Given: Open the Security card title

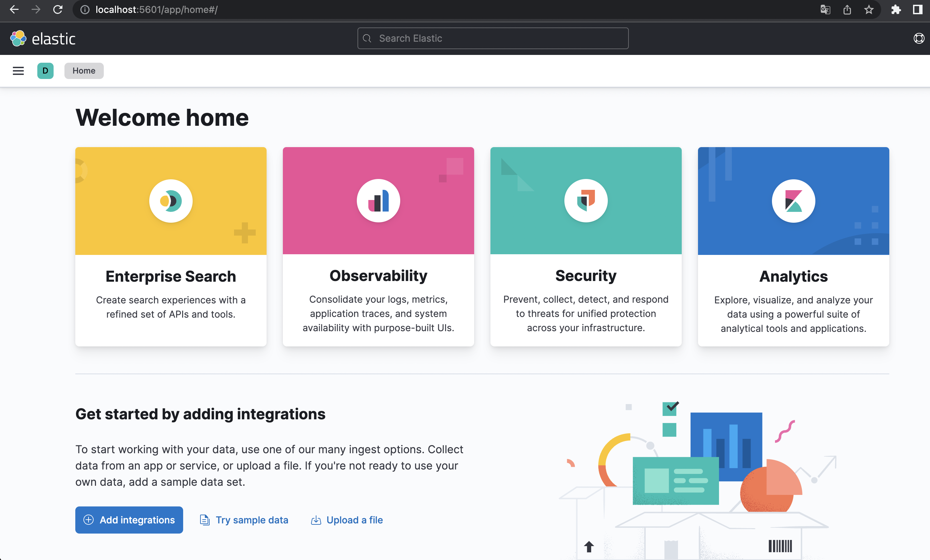Looking at the screenshot, I should pyautogui.click(x=586, y=276).
